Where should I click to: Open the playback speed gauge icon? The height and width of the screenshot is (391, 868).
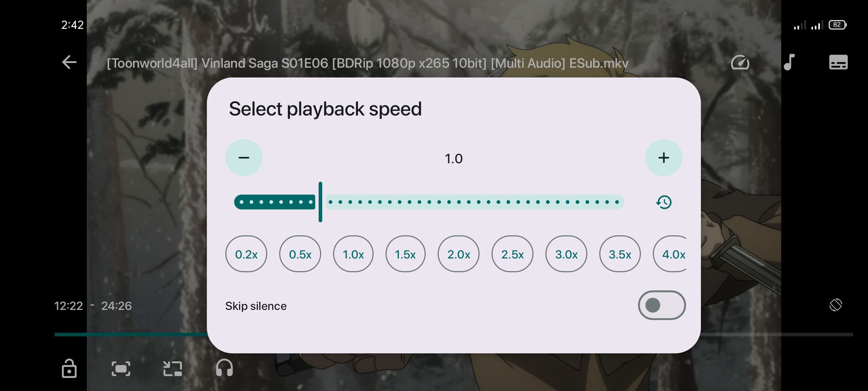(x=740, y=62)
